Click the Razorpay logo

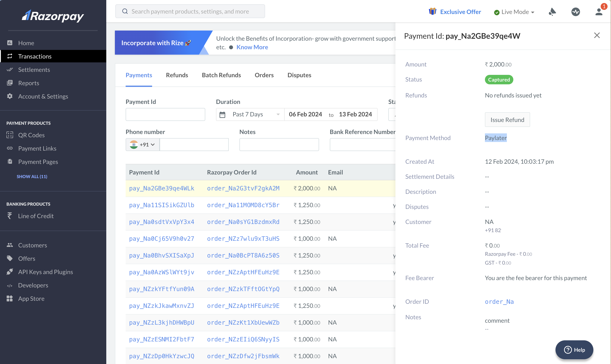click(x=53, y=16)
